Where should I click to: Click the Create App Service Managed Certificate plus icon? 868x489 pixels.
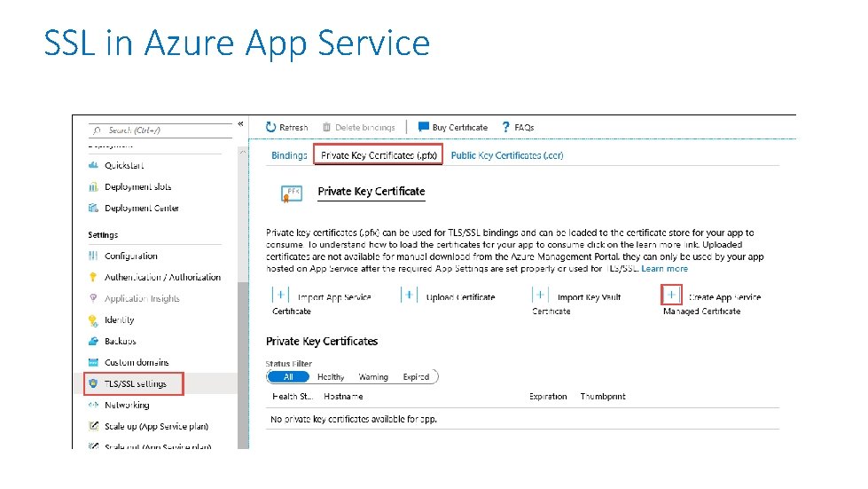pos(671,295)
